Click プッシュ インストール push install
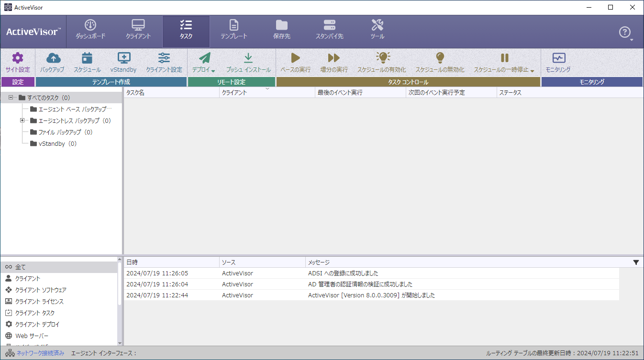The width and height of the screenshot is (644, 360). (248, 63)
